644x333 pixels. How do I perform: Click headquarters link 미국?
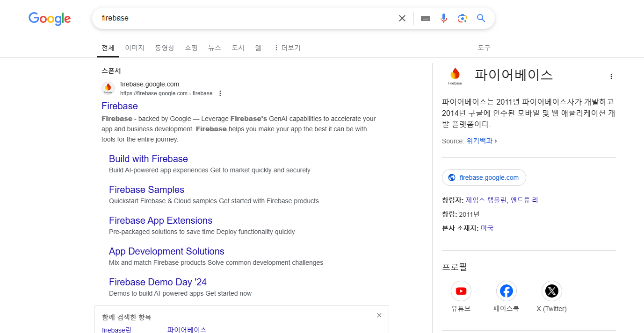pyautogui.click(x=487, y=228)
